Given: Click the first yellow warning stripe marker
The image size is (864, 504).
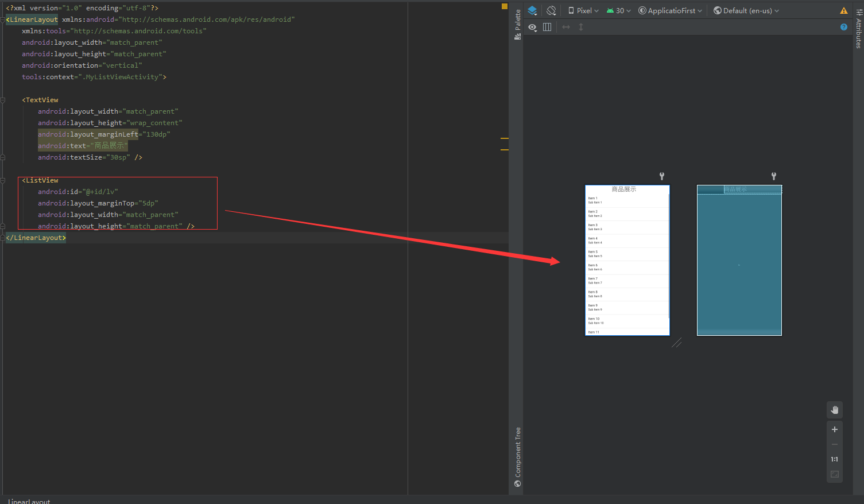Looking at the screenshot, I should pos(505,138).
